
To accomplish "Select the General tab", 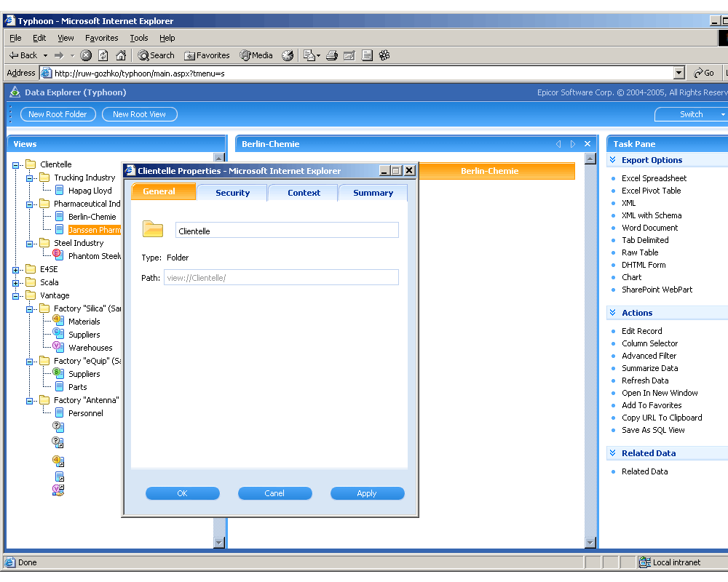I will coord(163,191).
